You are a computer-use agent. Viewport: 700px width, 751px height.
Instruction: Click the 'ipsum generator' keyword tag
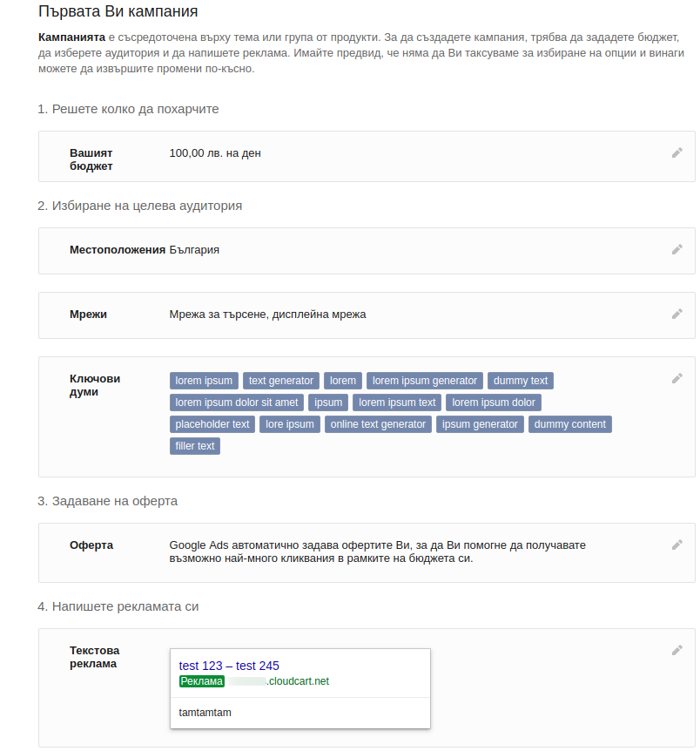pos(480,424)
